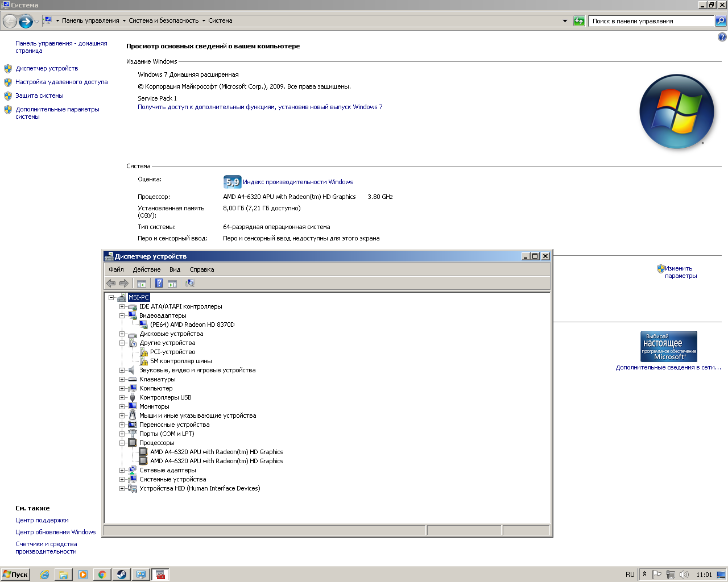
Task: Expand the Мониторы node
Action: pos(122,407)
